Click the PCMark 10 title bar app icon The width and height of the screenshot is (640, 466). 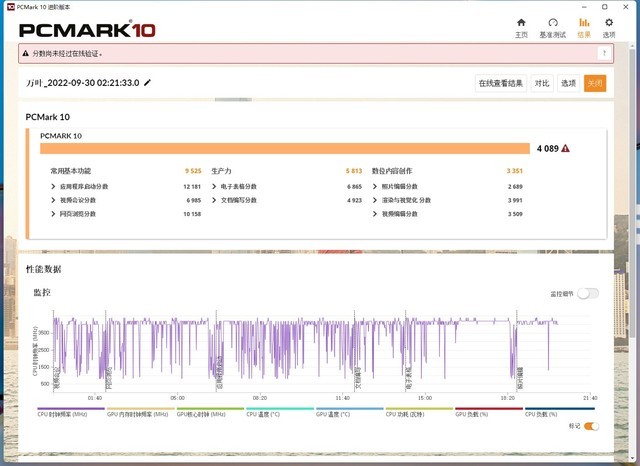pos(11,7)
